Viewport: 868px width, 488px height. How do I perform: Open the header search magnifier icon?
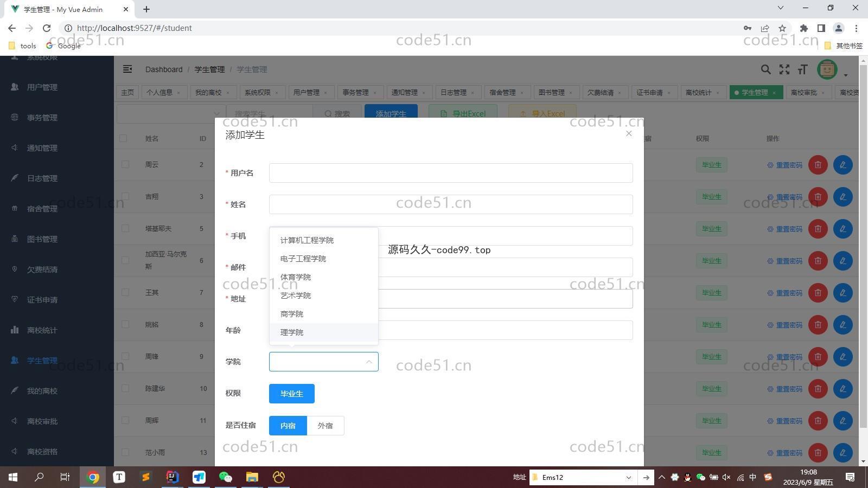[765, 69]
